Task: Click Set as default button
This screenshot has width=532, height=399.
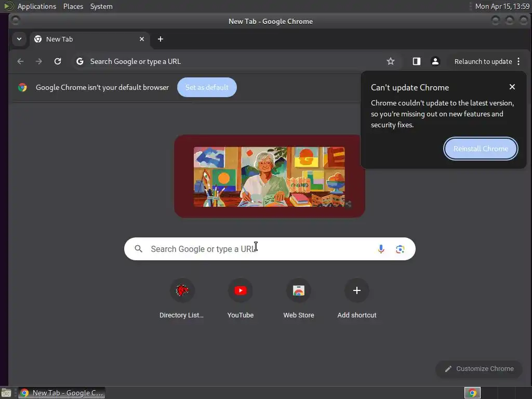Action: (207, 87)
